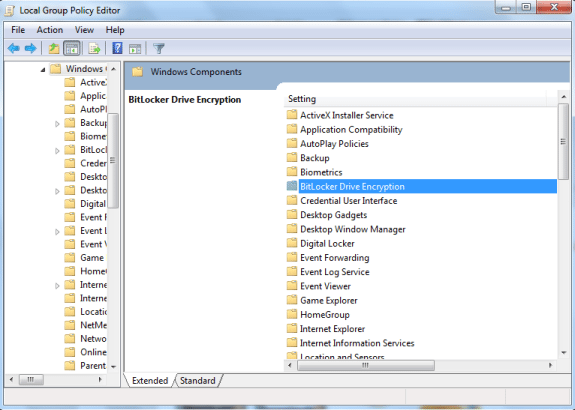Click the Back arrow toolbar icon
Image resolution: width=575 pixels, height=410 pixels.
coord(14,48)
